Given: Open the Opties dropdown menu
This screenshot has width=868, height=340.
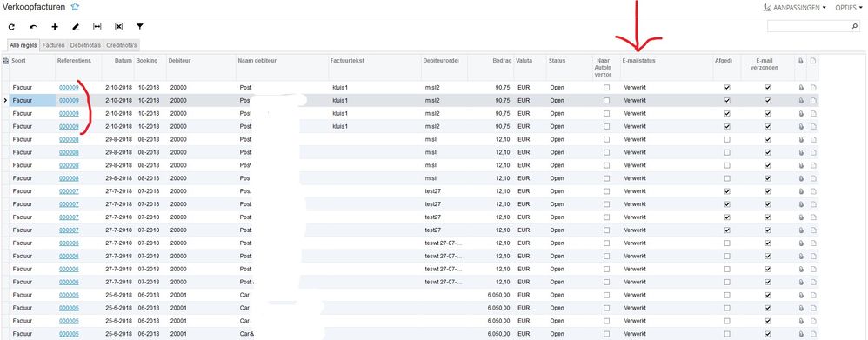Looking at the screenshot, I should click(849, 8).
